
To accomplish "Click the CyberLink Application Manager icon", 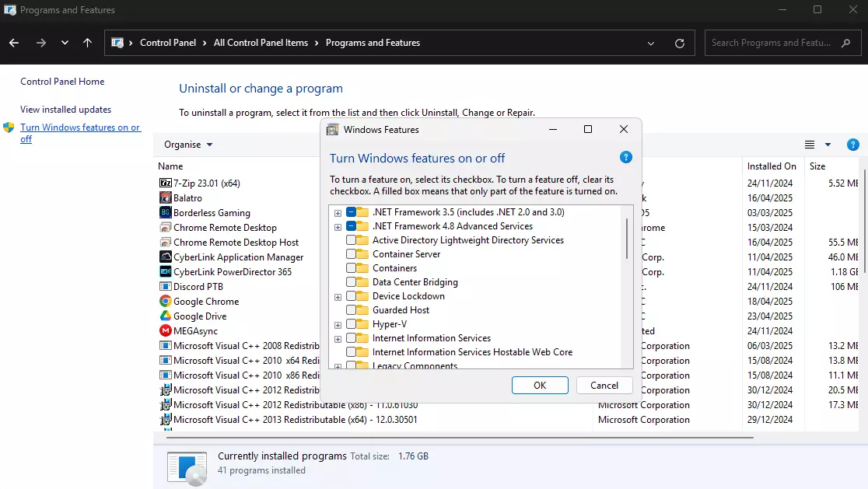I will pos(165,257).
